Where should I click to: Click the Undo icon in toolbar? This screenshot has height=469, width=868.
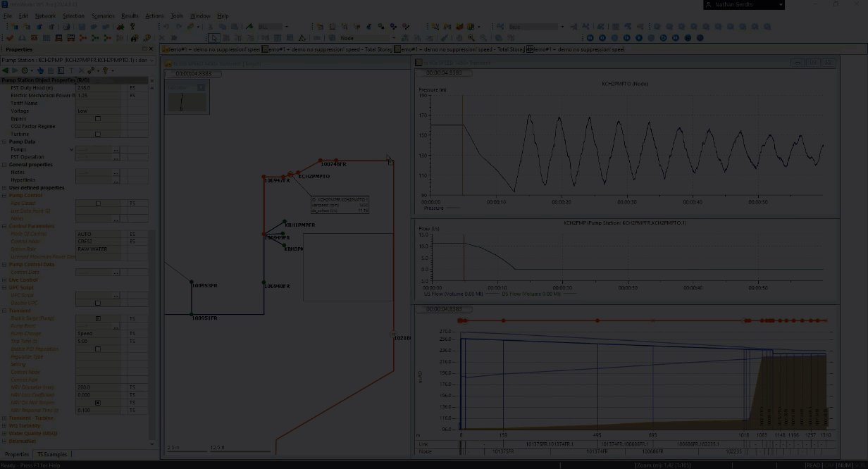pyautogui.click(x=166, y=27)
